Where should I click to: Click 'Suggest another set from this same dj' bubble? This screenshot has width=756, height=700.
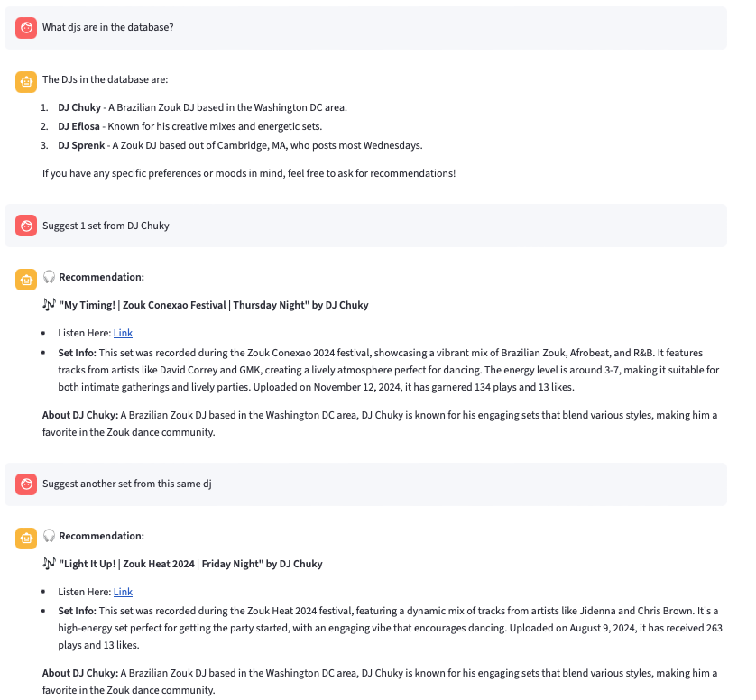tap(126, 484)
